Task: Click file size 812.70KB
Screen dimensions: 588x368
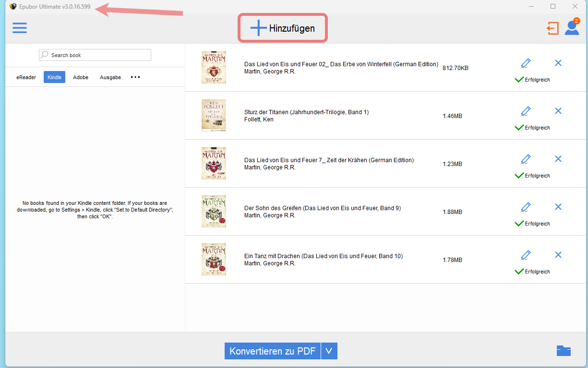Action: click(x=456, y=68)
